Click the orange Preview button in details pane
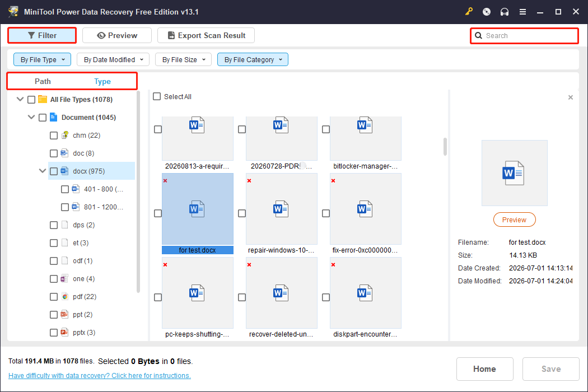The height and width of the screenshot is (392, 588). [x=514, y=220]
